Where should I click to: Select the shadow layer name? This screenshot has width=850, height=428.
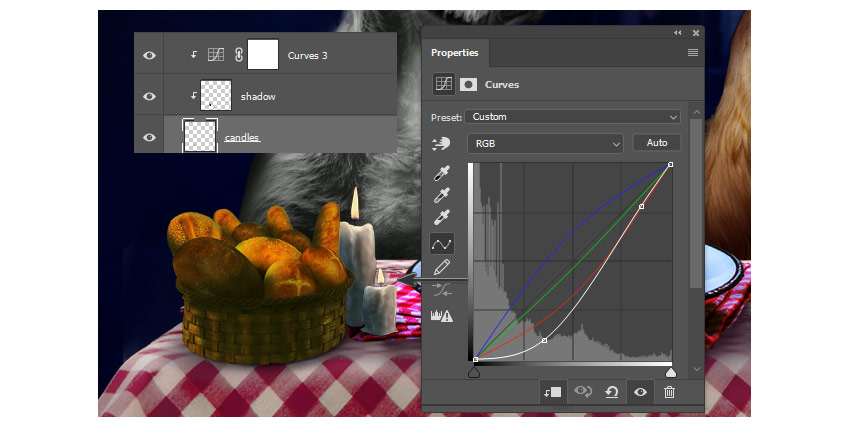click(258, 96)
